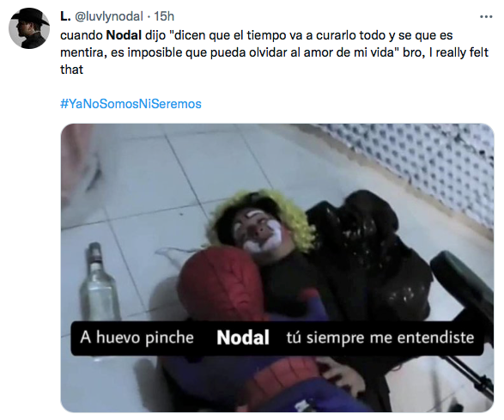This screenshot has width=504, height=420.
Task: Click the bold Nodal word in tweet text
Action: pyautogui.click(x=124, y=35)
